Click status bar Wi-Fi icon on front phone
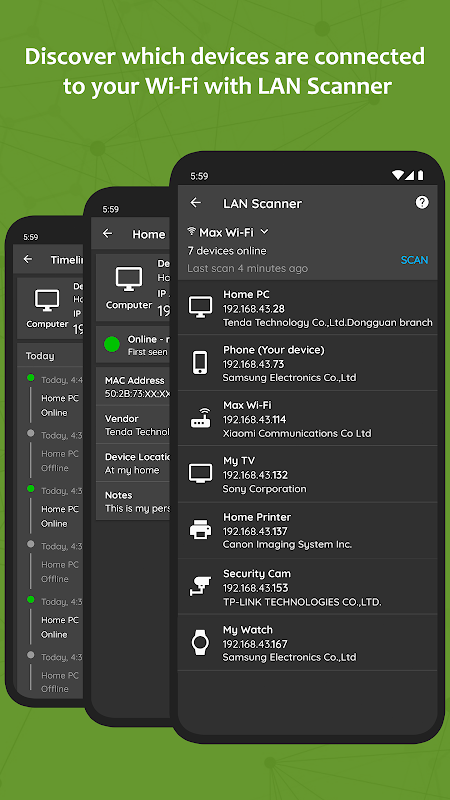The image size is (450, 800). pos(397,176)
